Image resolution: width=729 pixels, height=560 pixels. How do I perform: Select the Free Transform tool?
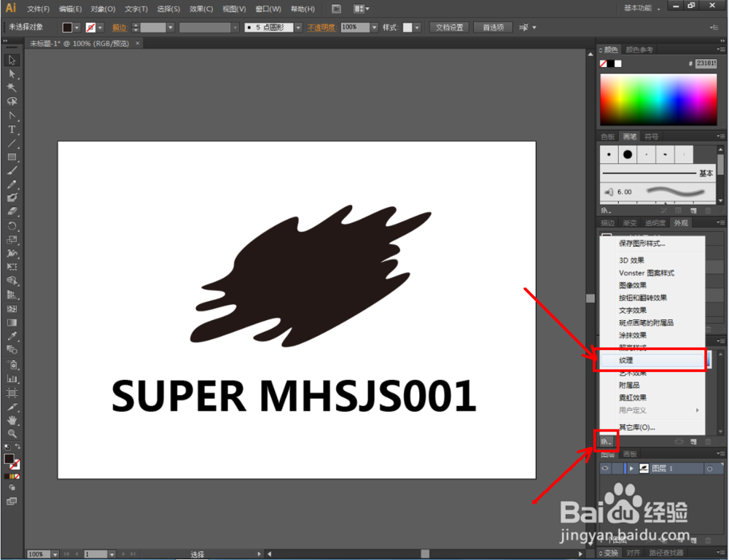tap(12, 267)
